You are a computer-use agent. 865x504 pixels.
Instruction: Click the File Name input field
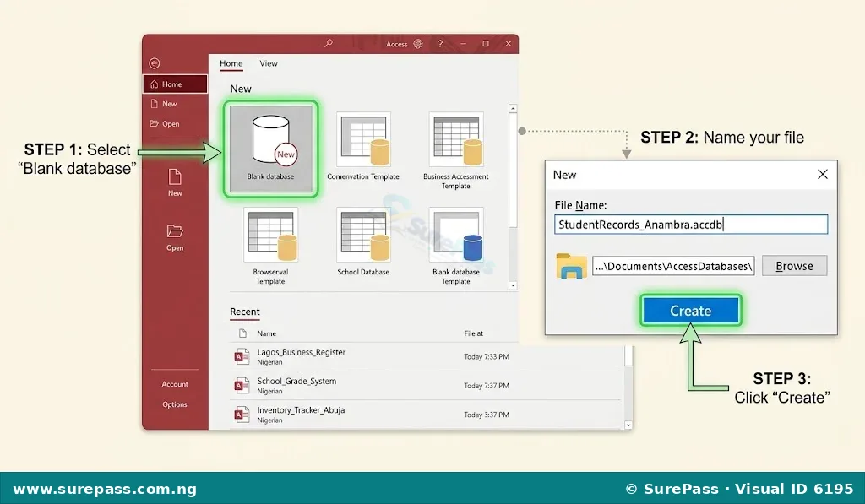pos(691,225)
